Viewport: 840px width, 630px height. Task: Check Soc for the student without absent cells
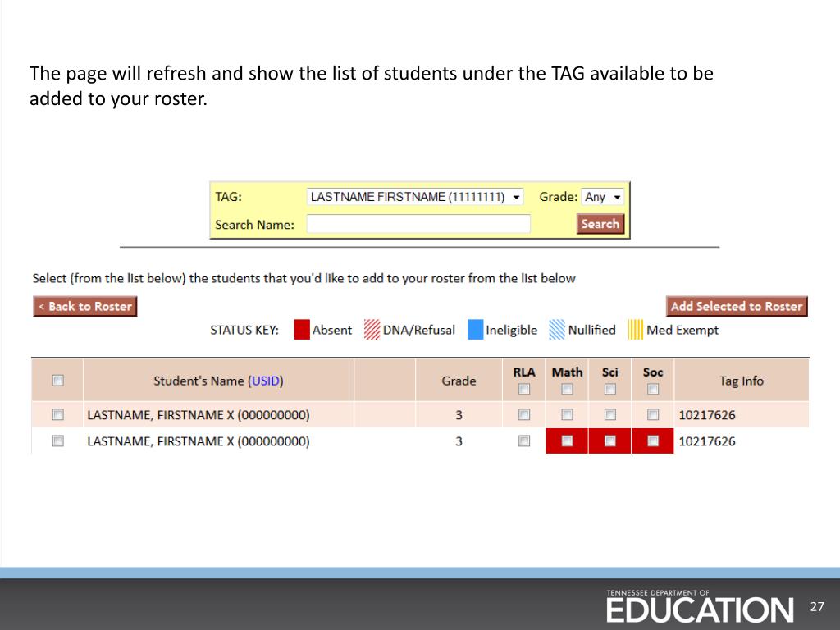pos(652,414)
